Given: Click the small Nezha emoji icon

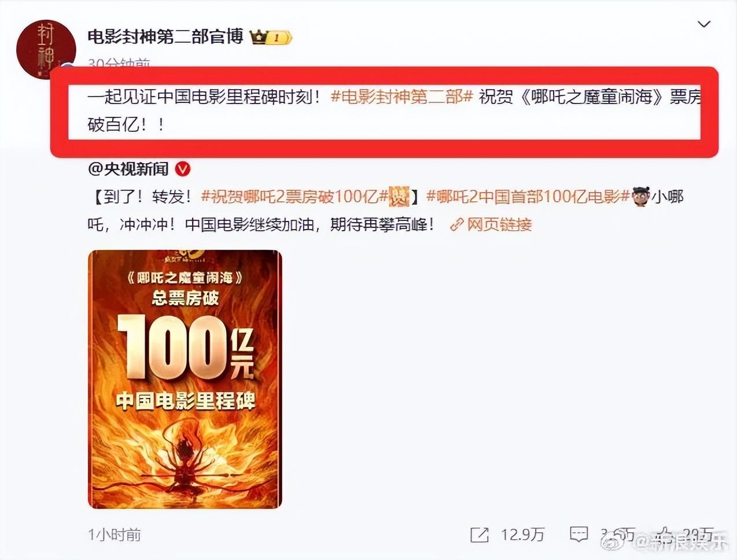Looking at the screenshot, I should [x=640, y=196].
